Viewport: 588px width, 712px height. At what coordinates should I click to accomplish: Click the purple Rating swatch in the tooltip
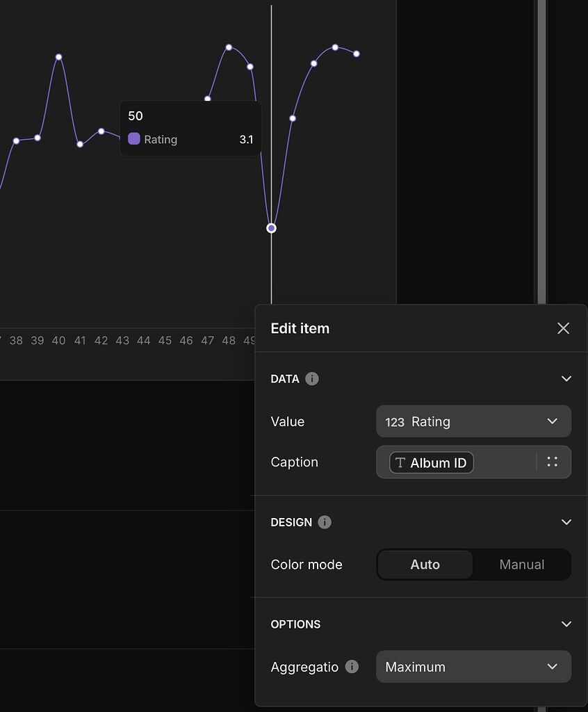(134, 139)
